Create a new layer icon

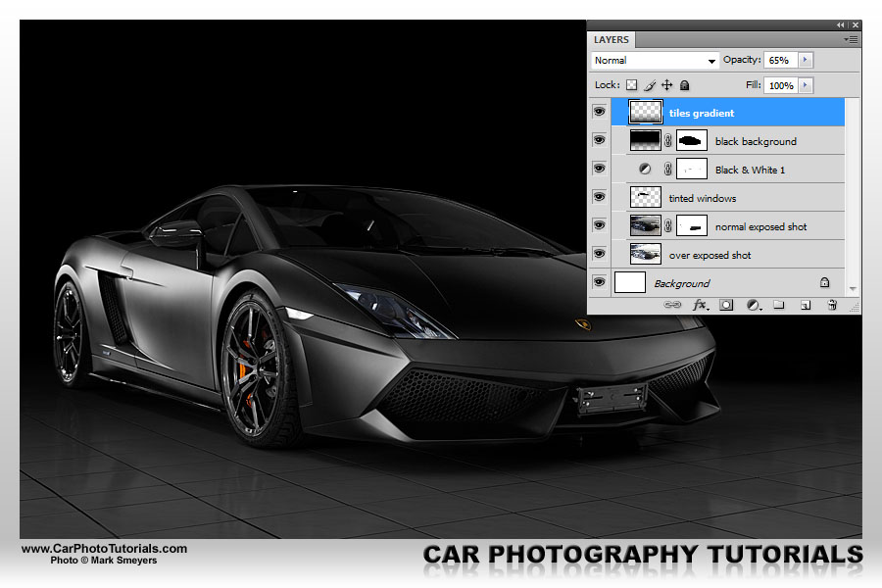(x=806, y=305)
